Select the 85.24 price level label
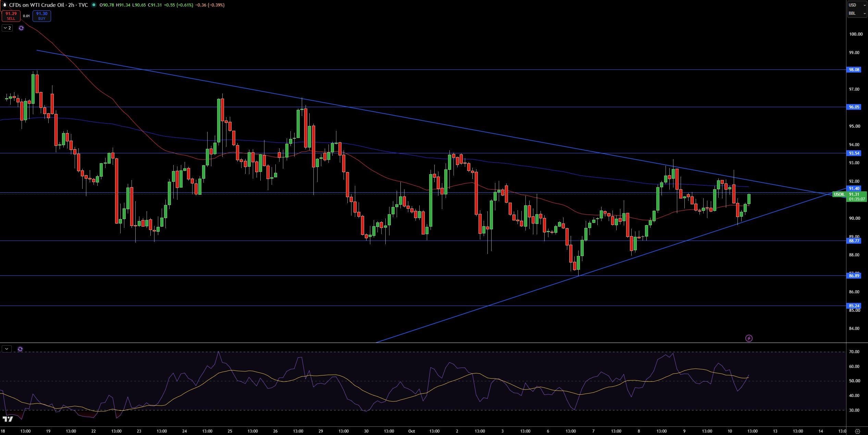 click(x=854, y=306)
